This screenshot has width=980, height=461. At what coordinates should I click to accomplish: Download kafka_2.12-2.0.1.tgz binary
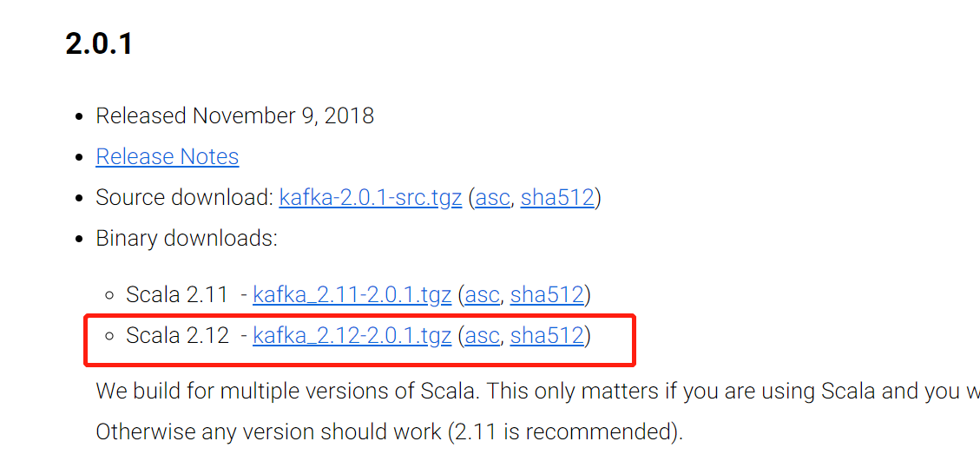tap(352, 335)
